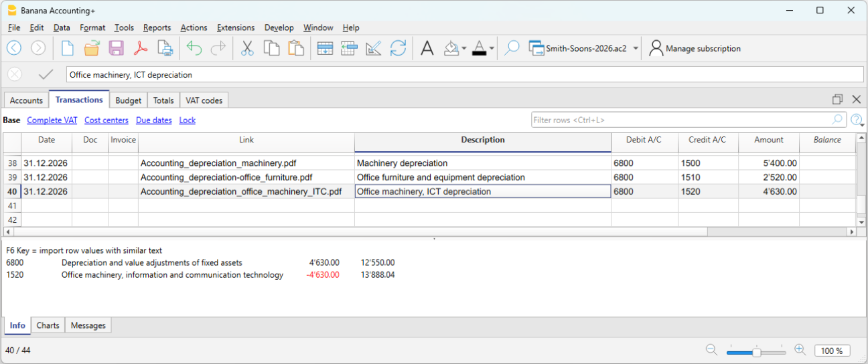The image size is (868, 364).
Task: Save the file with the floppy icon
Action: point(116,48)
